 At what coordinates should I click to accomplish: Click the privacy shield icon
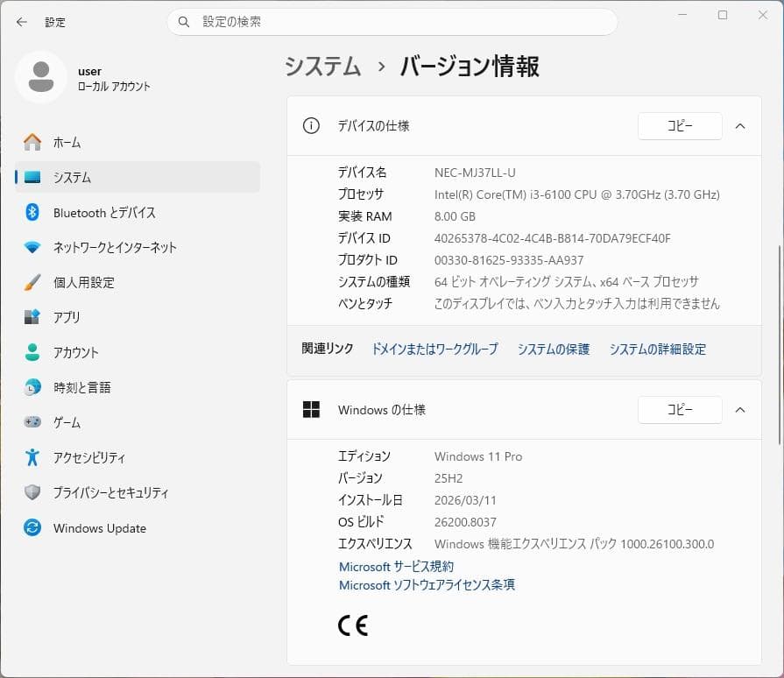coord(32,492)
